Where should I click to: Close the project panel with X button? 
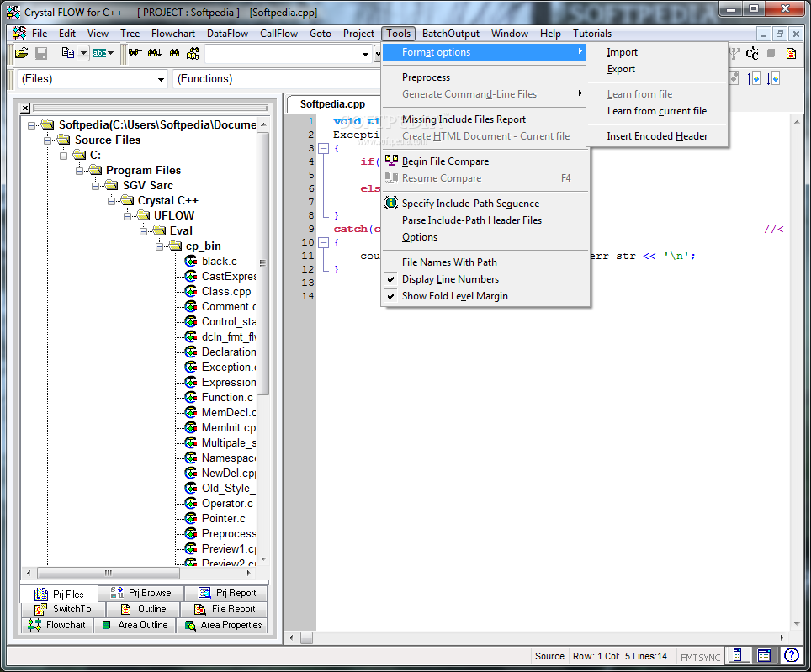pos(25,108)
